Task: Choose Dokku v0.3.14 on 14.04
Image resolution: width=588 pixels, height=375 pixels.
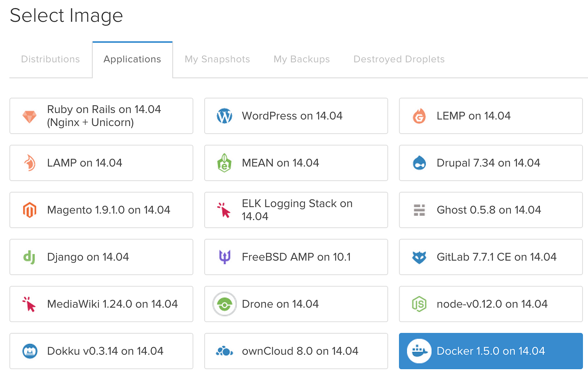Action: (101, 351)
